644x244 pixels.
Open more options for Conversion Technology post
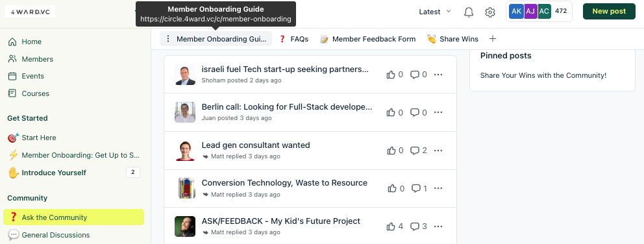coord(438,189)
